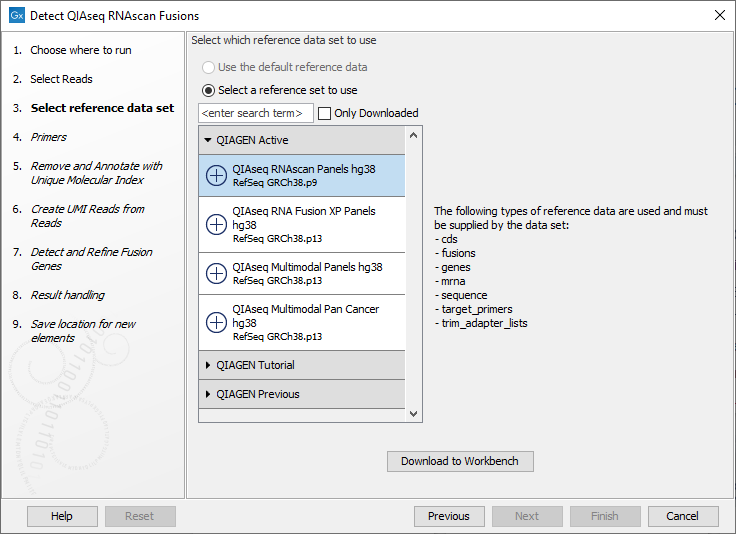
Task: Click the scroll down arrow of reference list
Action: coord(414,413)
